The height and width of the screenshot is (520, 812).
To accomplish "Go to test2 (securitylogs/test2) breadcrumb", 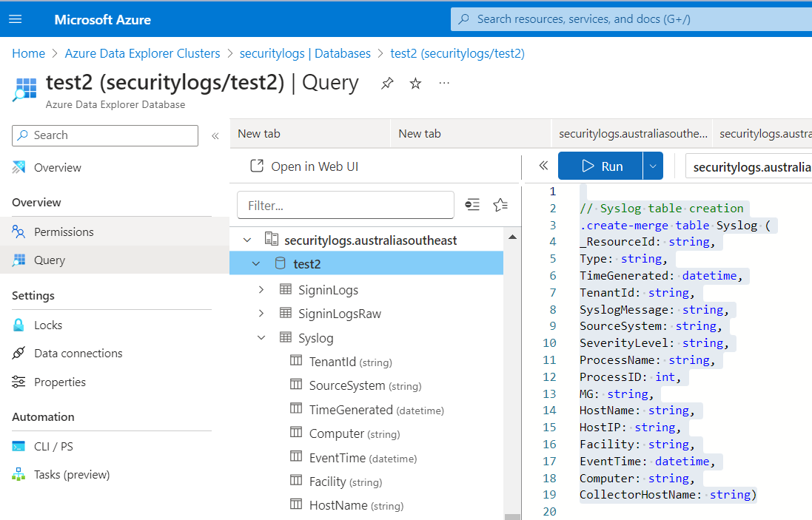I will tap(457, 53).
